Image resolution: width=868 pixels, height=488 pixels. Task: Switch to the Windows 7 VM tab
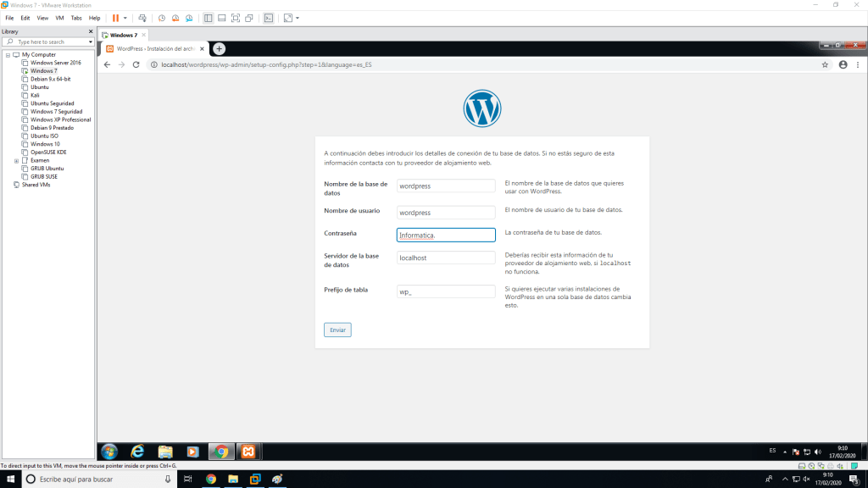(123, 35)
